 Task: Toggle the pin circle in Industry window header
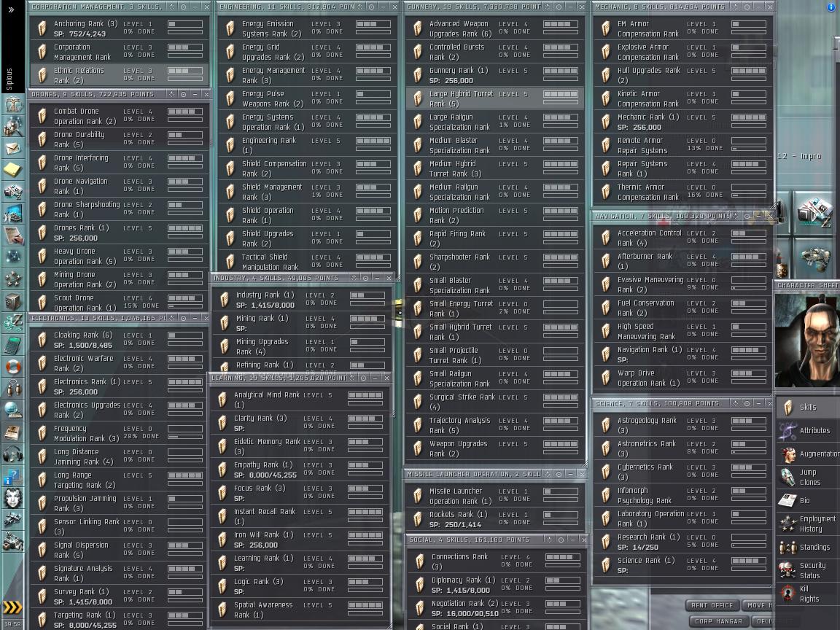click(x=365, y=278)
